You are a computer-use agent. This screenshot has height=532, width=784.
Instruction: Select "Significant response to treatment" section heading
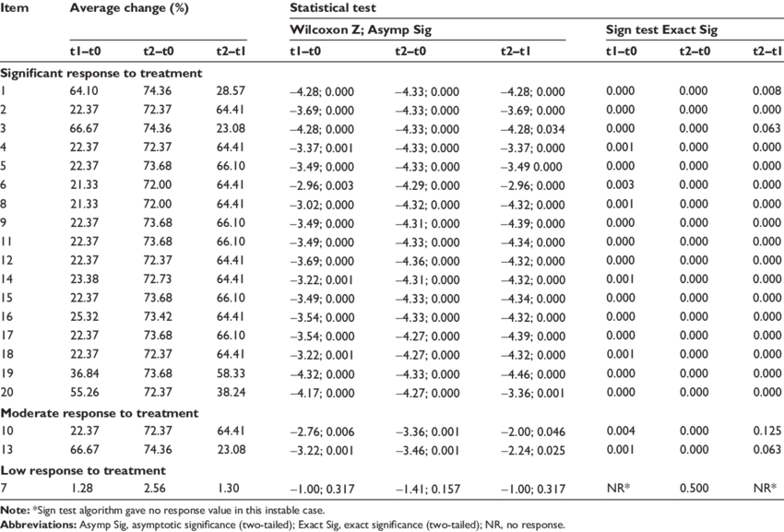click(x=101, y=72)
